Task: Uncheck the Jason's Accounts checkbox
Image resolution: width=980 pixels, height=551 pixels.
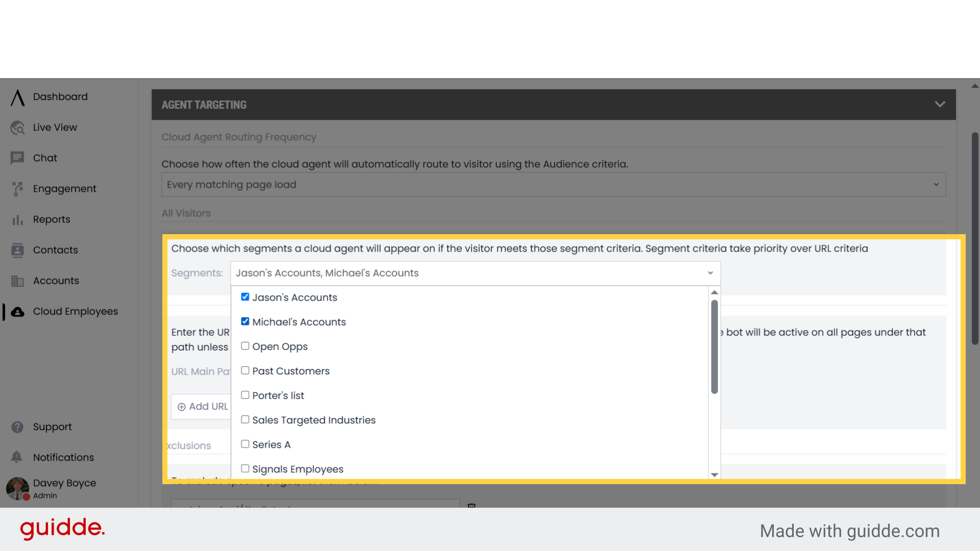Action: 245,297
